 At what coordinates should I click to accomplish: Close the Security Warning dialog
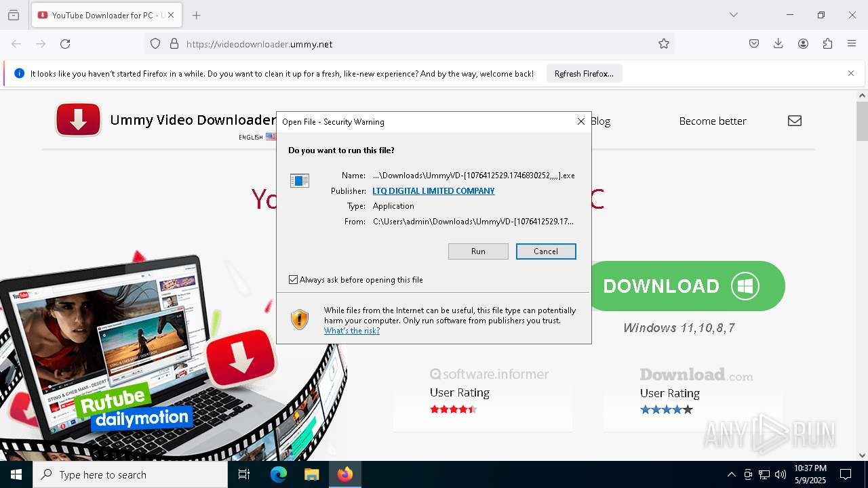(x=581, y=121)
